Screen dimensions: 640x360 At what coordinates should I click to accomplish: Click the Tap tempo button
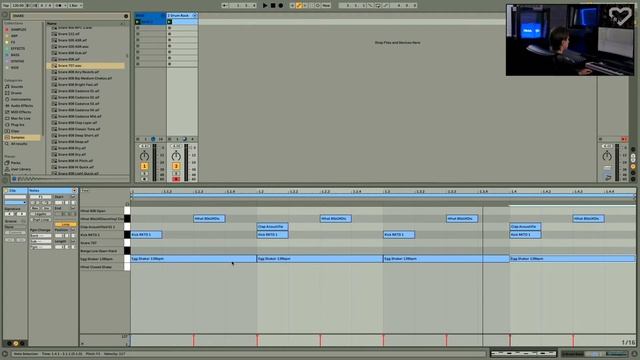click(x=6, y=5)
